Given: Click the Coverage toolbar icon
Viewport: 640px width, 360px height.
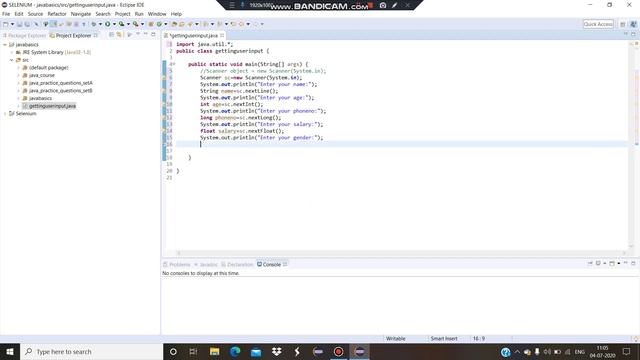Looking at the screenshot, I should 122,24.
